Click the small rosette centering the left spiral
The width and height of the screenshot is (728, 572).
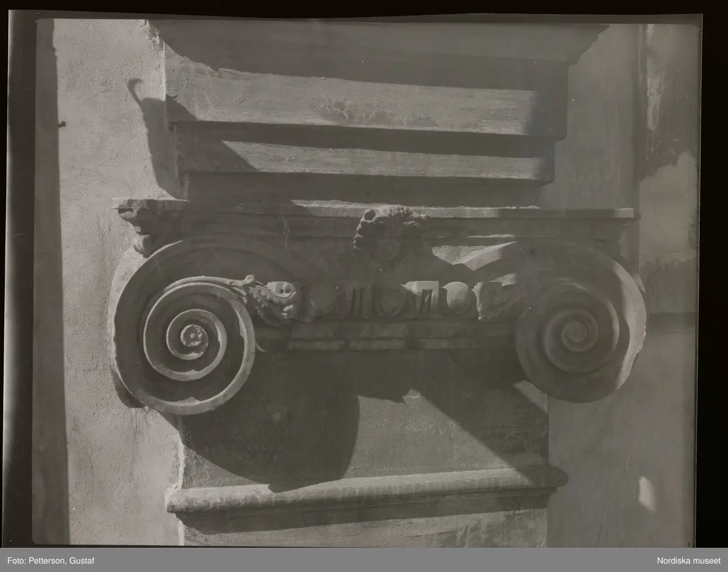(194, 334)
